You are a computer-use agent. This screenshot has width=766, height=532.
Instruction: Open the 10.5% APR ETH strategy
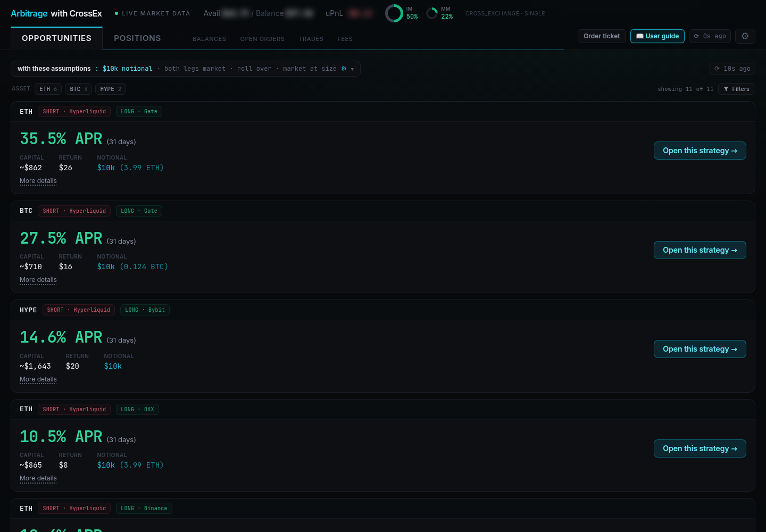click(700, 448)
